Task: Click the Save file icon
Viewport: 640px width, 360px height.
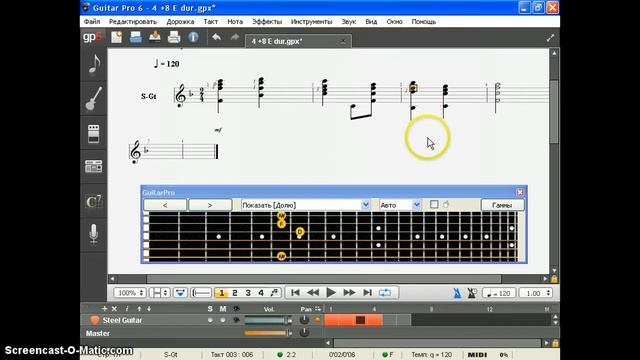Action: (155, 37)
